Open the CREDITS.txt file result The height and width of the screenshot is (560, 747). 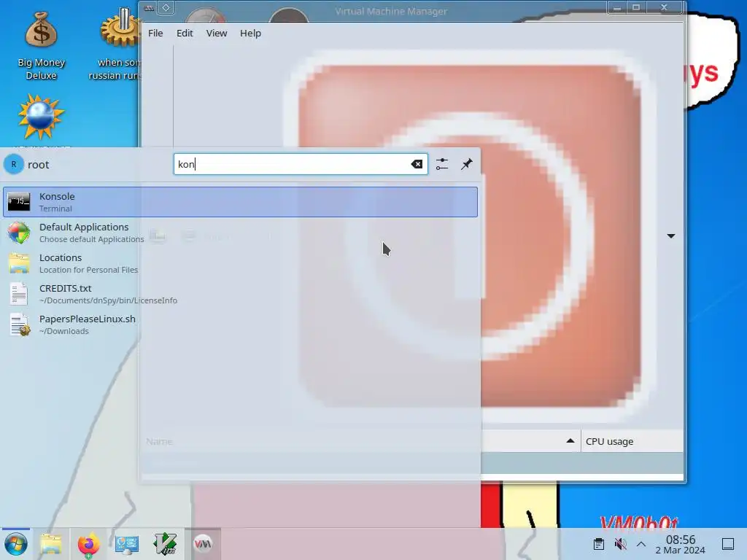240,294
